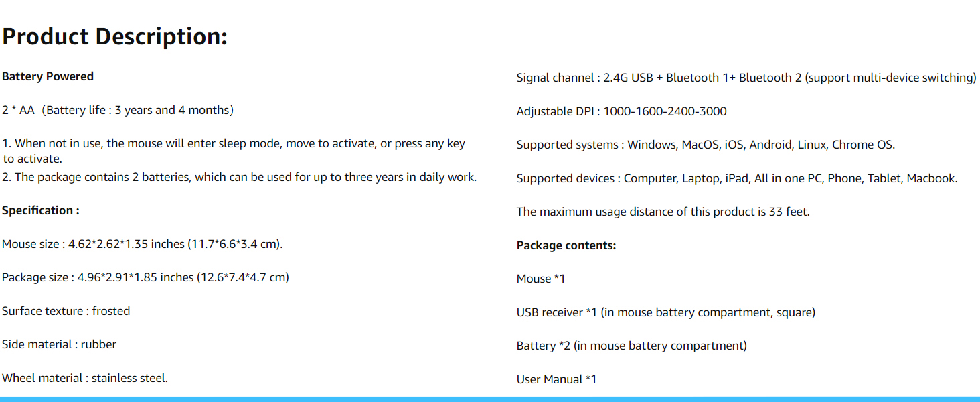Click the Signal channel line
The image size is (980, 402).
pyautogui.click(x=746, y=78)
